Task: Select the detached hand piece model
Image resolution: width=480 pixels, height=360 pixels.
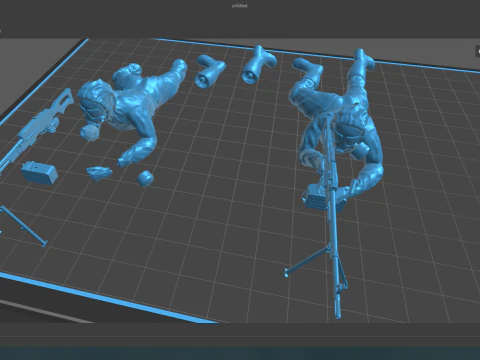Action: (x=99, y=173)
